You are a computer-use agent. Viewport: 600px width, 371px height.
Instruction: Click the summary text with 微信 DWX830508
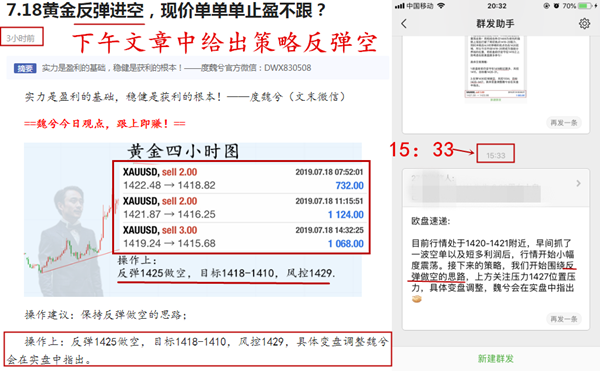(x=176, y=68)
